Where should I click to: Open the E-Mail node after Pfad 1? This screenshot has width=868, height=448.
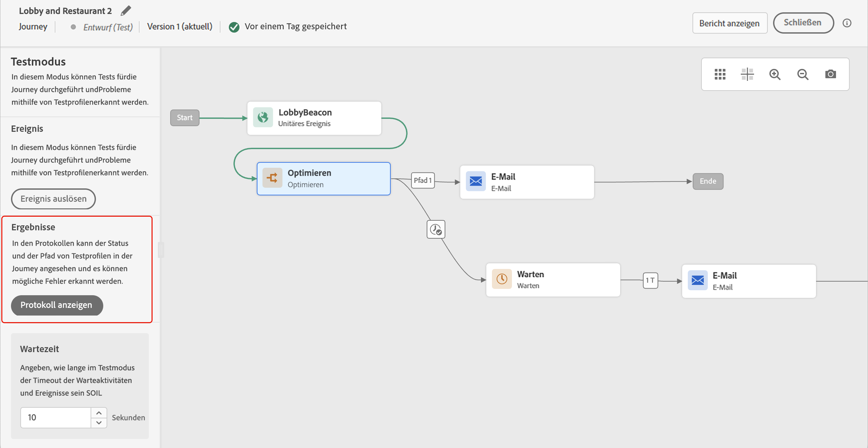527,182
